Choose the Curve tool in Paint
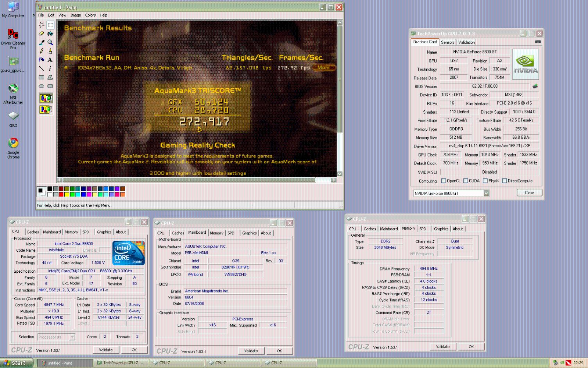This screenshot has width=588, height=368. click(x=50, y=68)
